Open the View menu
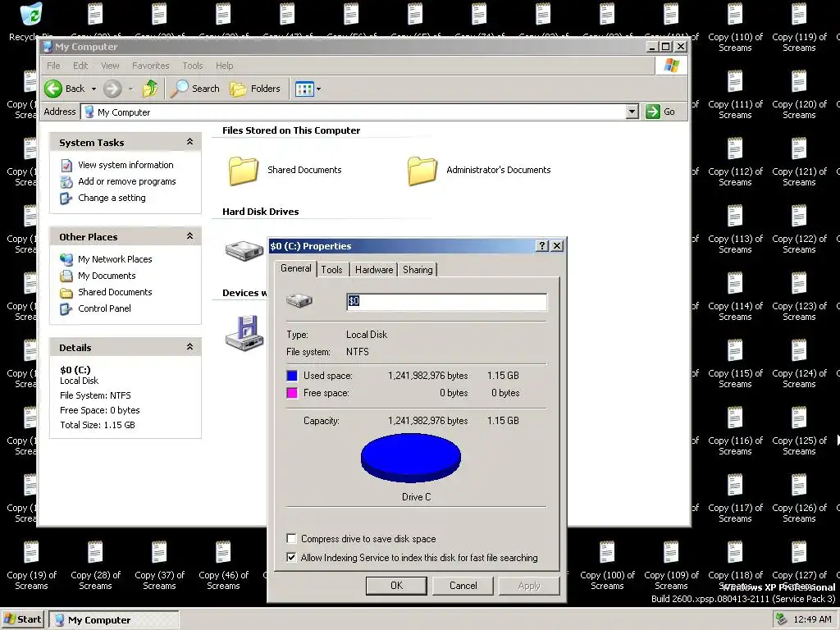840x630 pixels. click(x=110, y=66)
